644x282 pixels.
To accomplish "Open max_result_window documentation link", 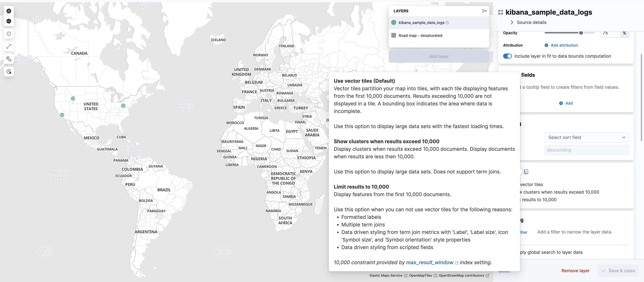I will coord(430,262).
